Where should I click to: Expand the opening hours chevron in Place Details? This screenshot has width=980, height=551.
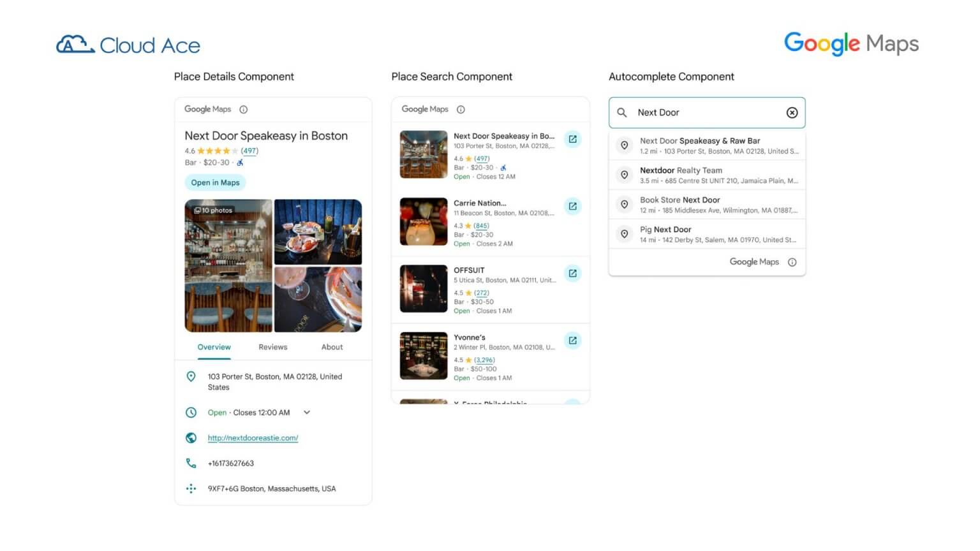(x=306, y=413)
